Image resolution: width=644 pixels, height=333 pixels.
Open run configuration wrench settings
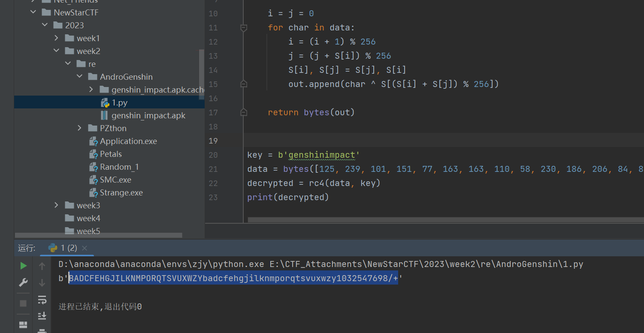click(23, 282)
